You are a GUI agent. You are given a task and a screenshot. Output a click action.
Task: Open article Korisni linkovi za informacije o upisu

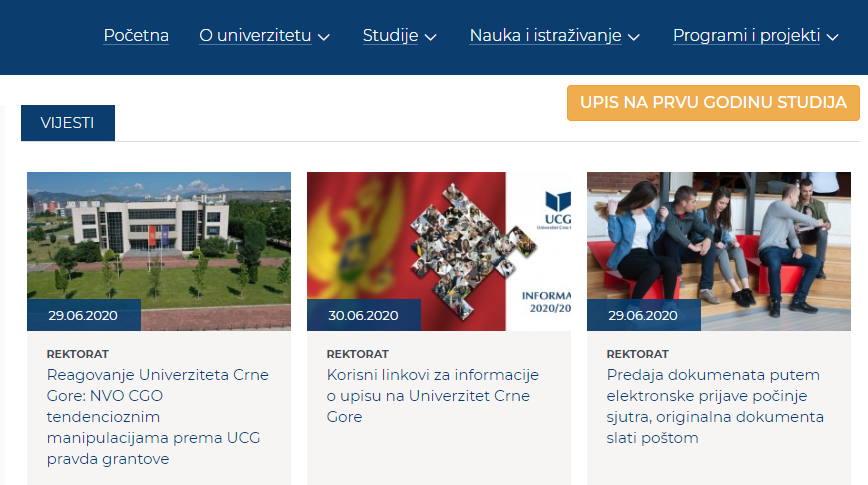pos(433,396)
